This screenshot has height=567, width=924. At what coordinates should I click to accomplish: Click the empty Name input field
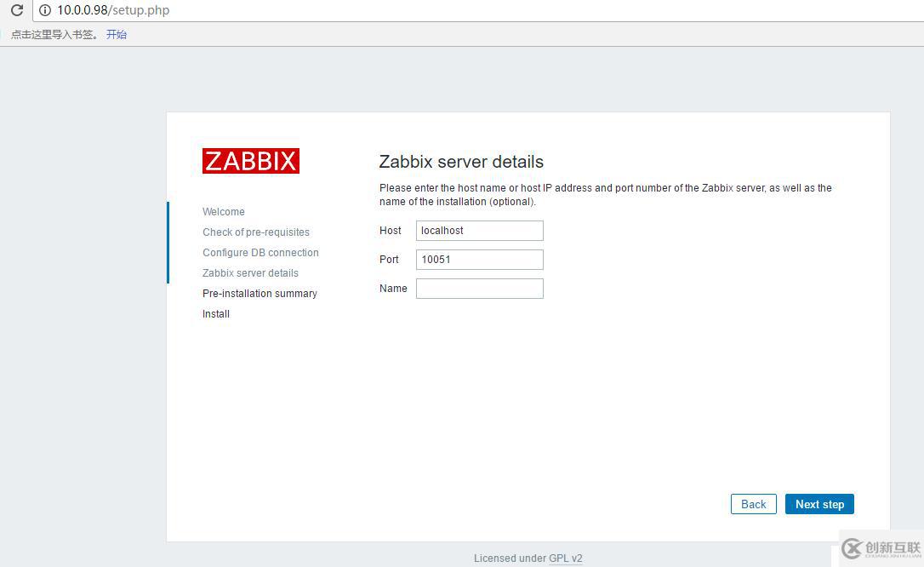tap(479, 289)
